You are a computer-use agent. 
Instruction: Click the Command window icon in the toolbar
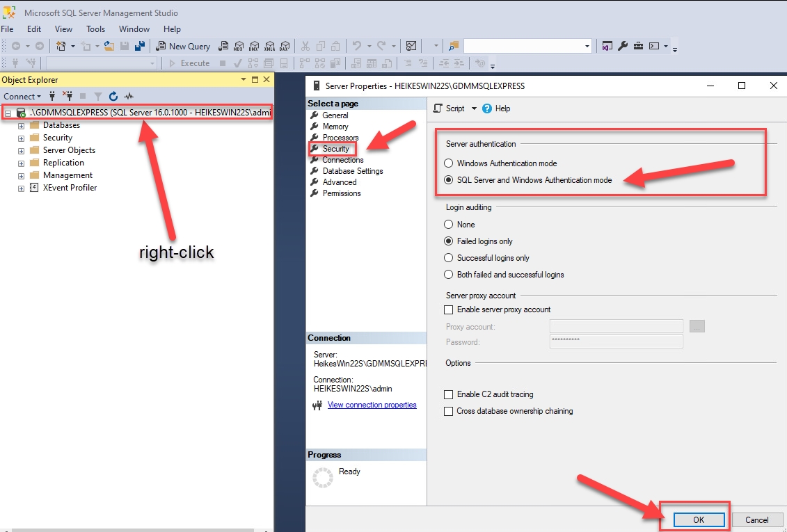point(654,46)
